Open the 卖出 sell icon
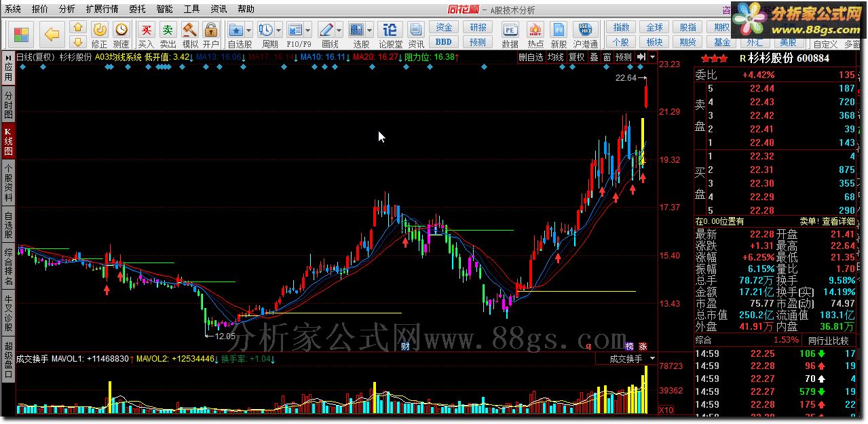 click(168, 29)
